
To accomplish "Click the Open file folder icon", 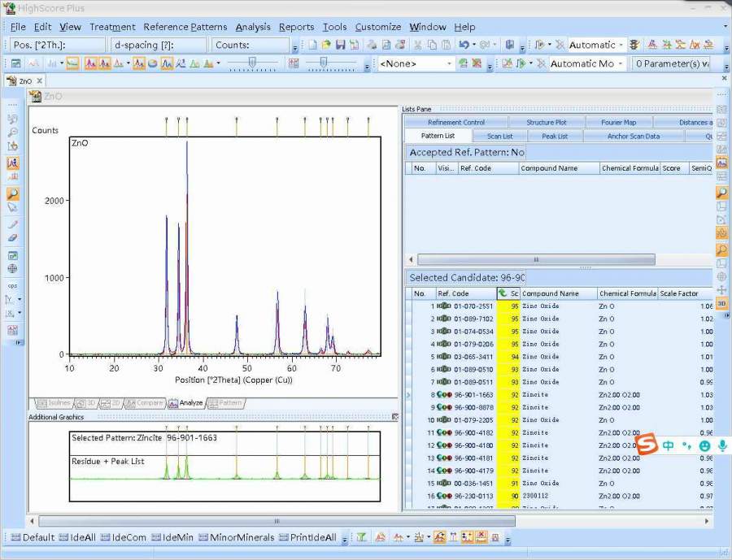I will [326, 46].
